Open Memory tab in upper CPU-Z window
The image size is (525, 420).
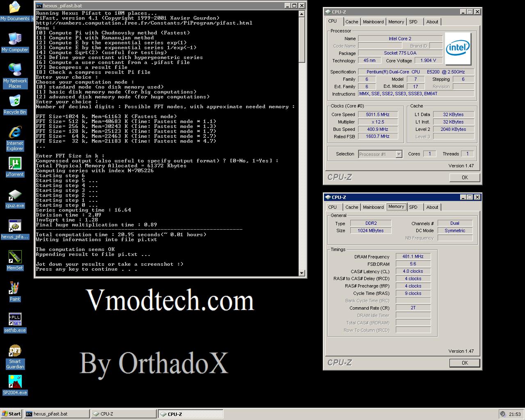396,22
